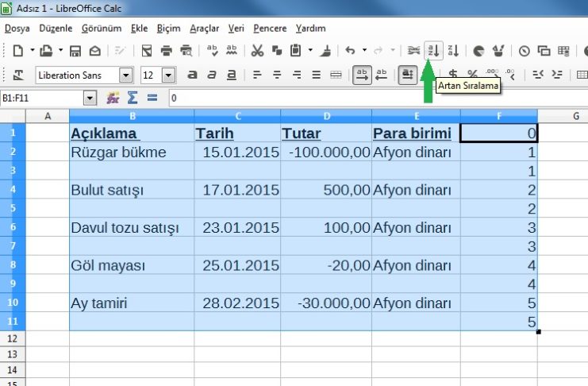Viewport: 588px width, 386px height.
Task: Expand the font size dropdown
Action: coord(168,75)
